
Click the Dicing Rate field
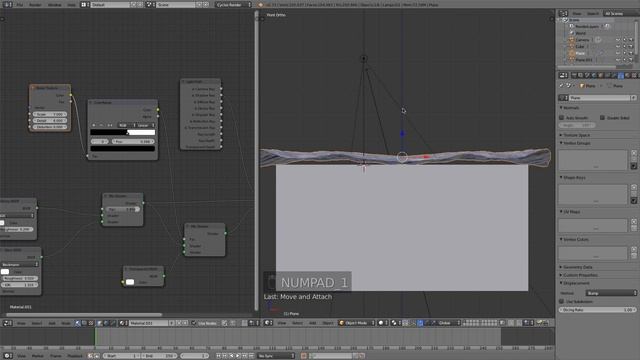598,310
